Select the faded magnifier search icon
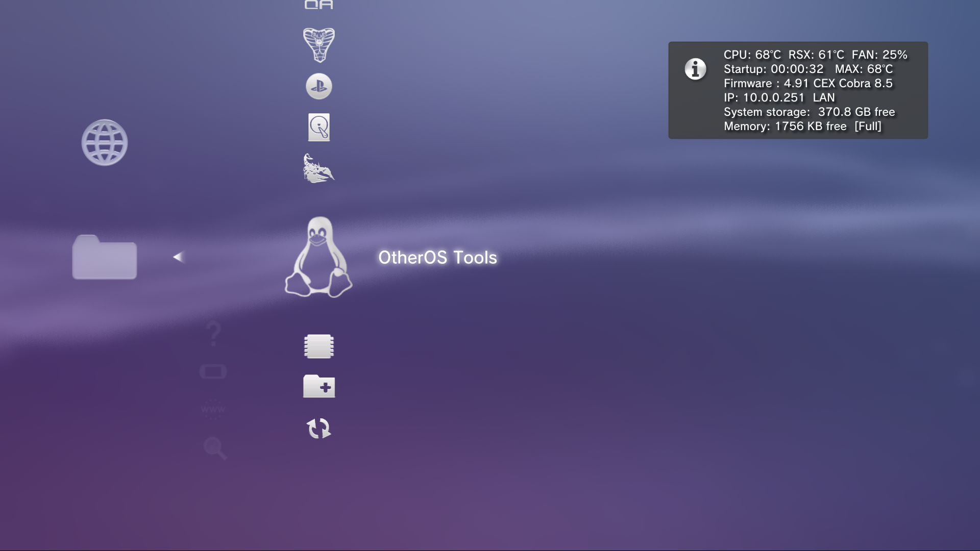This screenshot has height=551, width=980. pyautogui.click(x=215, y=448)
